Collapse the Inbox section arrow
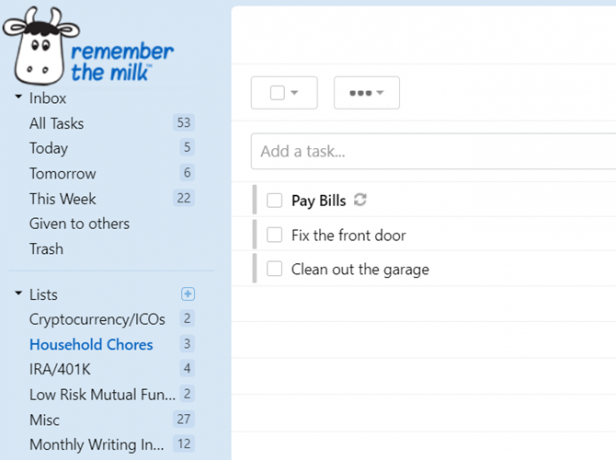616x460 pixels. click(18, 97)
